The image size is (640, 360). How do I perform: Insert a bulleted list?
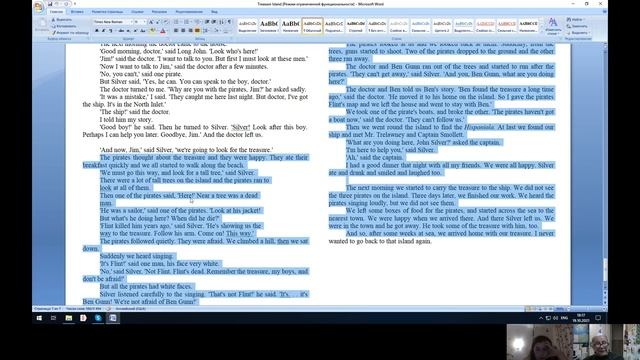pyautogui.click(x=176, y=22)
